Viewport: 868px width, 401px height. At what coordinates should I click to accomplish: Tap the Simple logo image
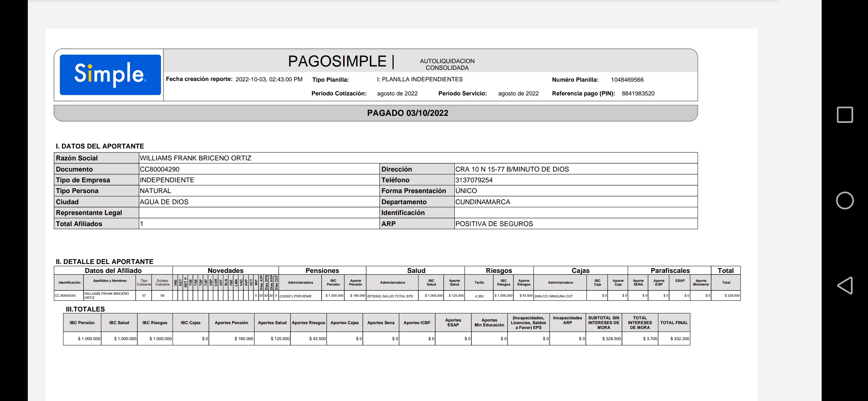(x=110, y=75)
